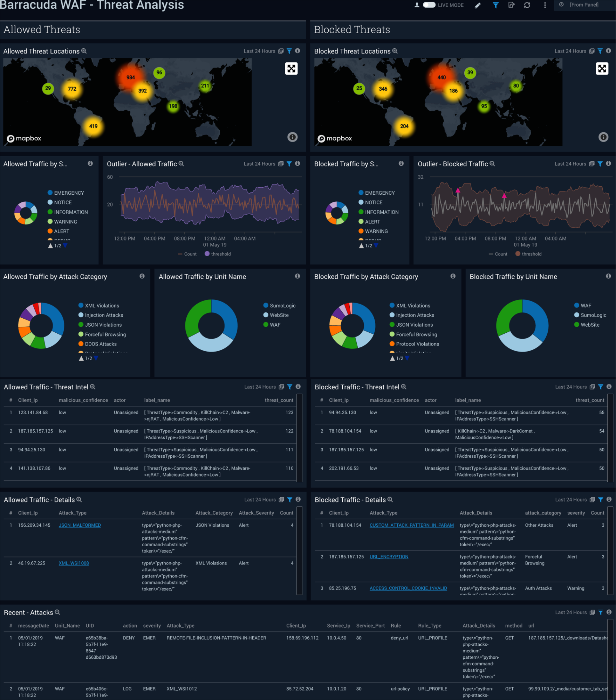Click the Allowed Threats section header
The height and width of the screenshot is (700, 616).
(41, 29)
